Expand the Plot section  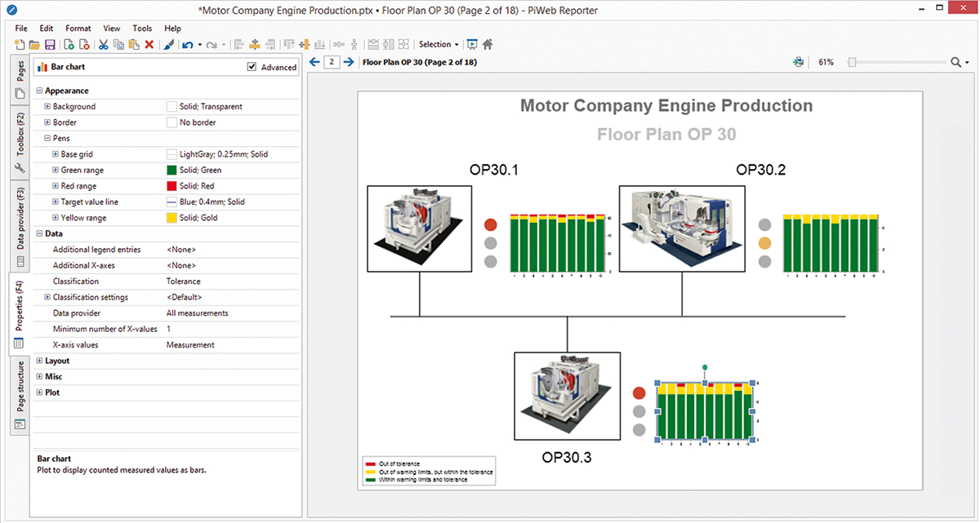(40, 392)
